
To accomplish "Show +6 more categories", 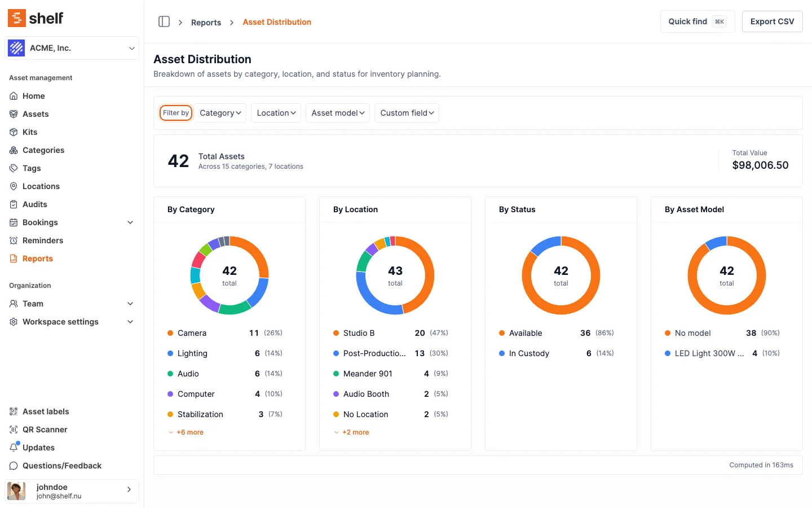I will point(186,432).
